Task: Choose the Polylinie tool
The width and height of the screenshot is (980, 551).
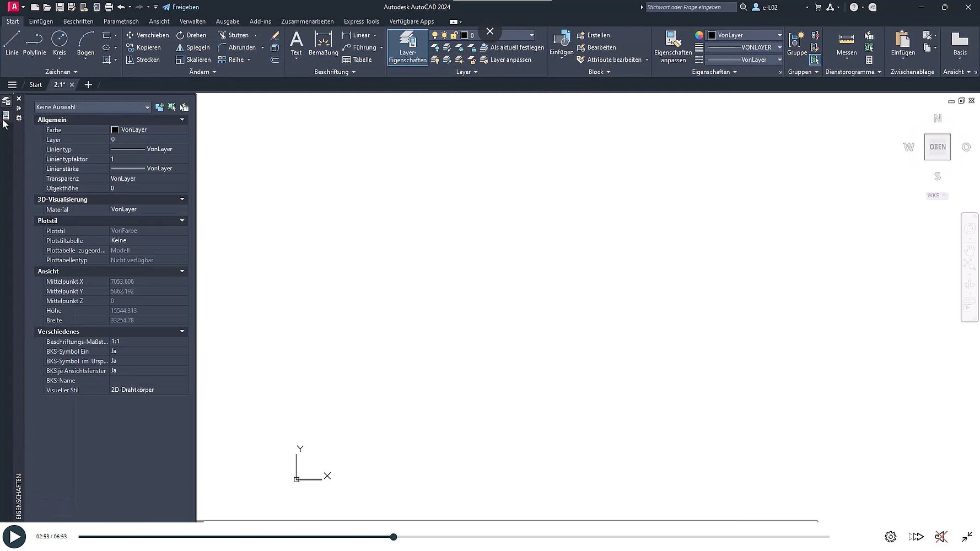Action: pos(34,43)
